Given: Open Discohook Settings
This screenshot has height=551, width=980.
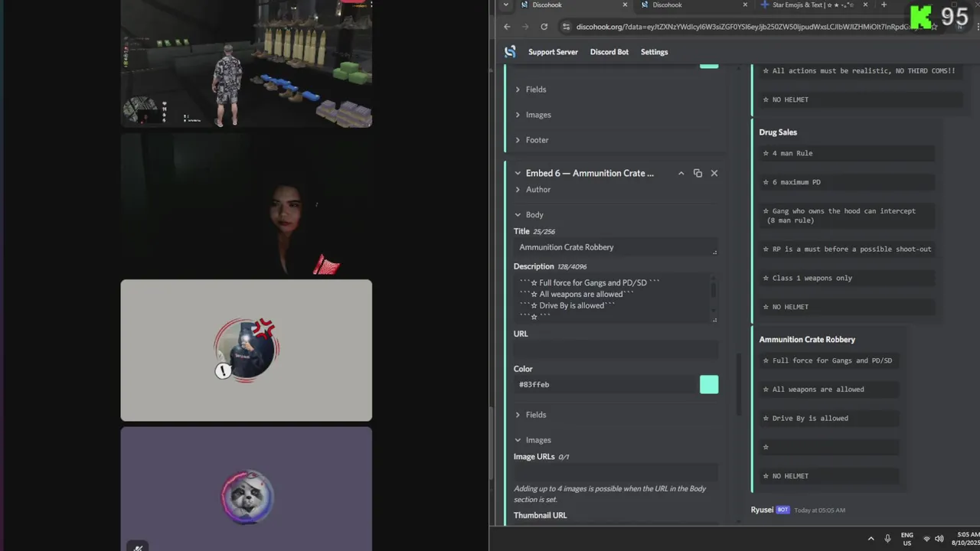Looking at the screenshot, I should click(655, 52).
